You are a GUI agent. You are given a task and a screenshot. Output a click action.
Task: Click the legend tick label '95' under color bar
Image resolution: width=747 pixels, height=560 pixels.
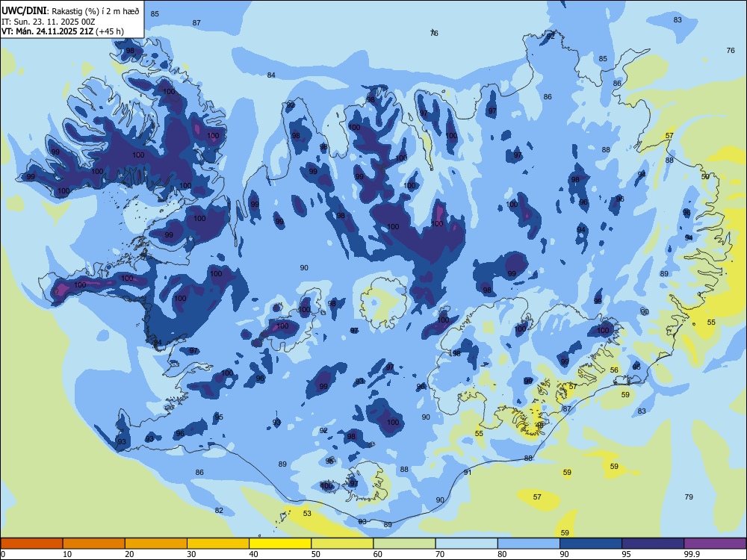[627, 554]
